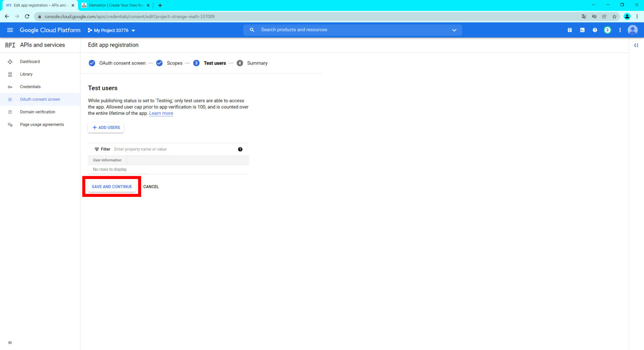Open a new browser tab
The height and width of the screenshot is (350, 644).
tap(160, 5)
